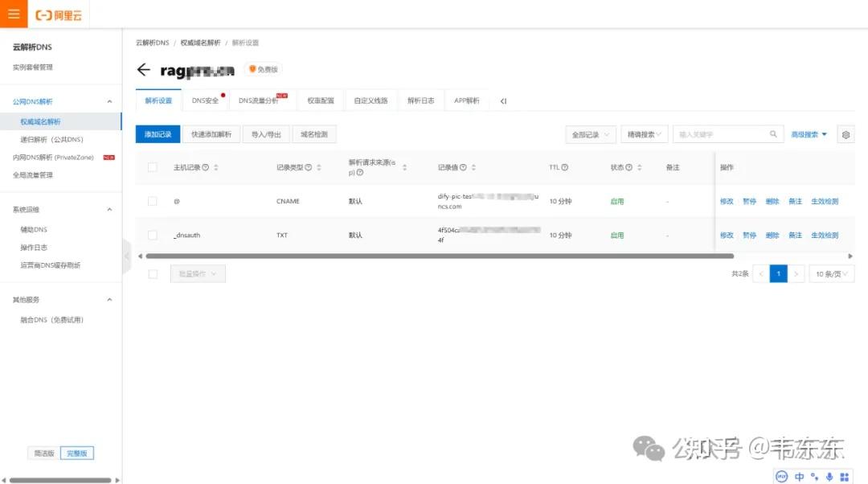Sort by 记录值 column arrows
Viewport: 868px width, 484px height.
pyautogui.click(x=473, y=167)
